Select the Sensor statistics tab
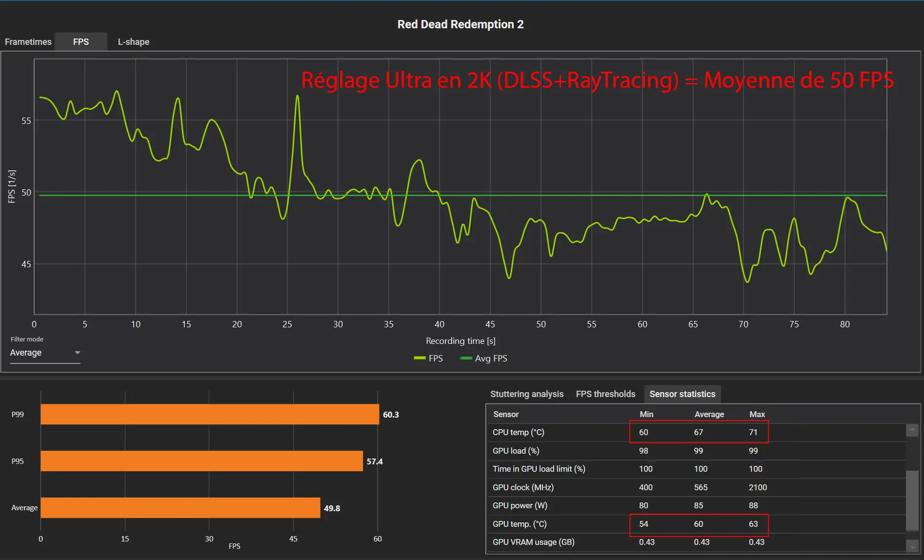Viewport: 924px width, 560px height. coord(682,394)
